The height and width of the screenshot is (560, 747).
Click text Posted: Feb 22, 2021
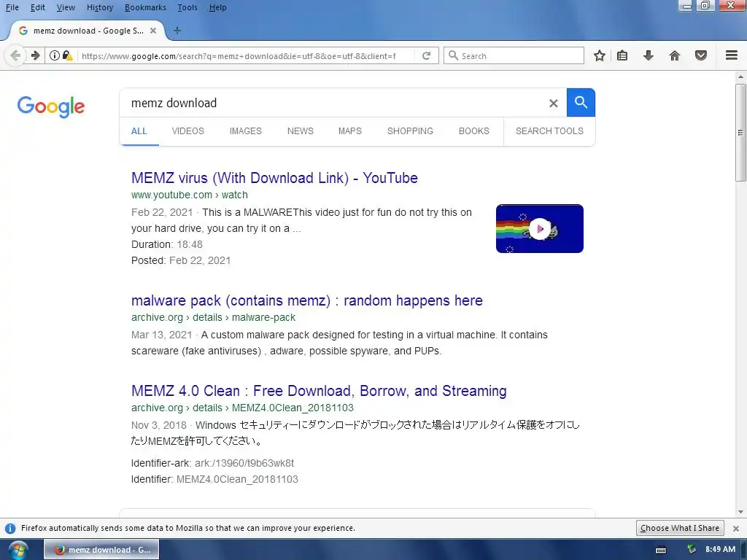[x=181, y=260]
